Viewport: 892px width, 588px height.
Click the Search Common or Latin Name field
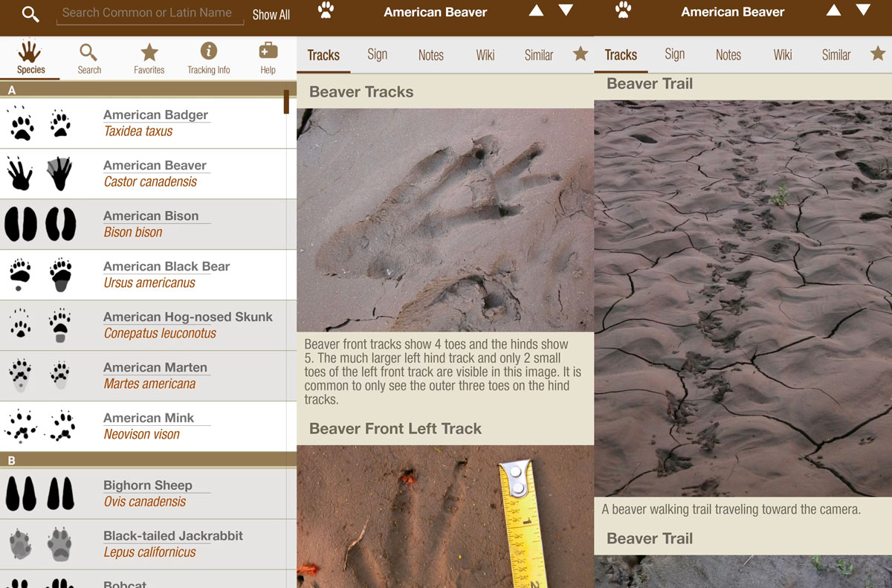147,13
